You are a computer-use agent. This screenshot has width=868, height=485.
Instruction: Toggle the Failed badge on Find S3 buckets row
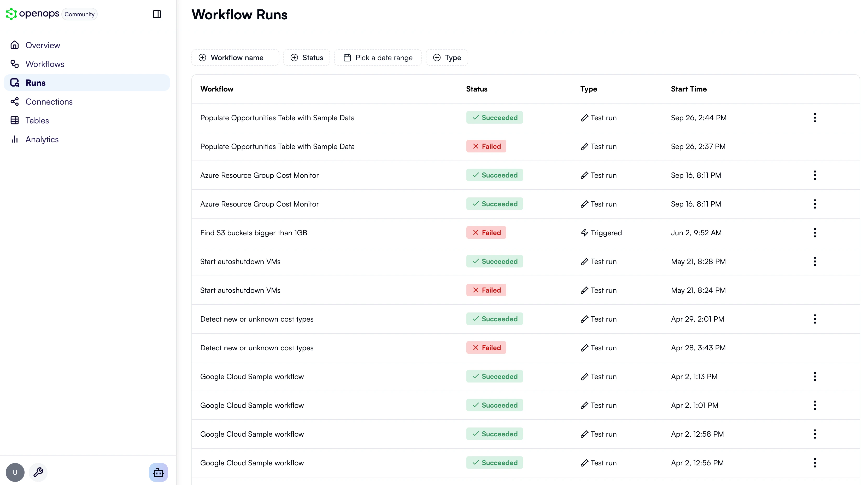(x=486, y=232)
